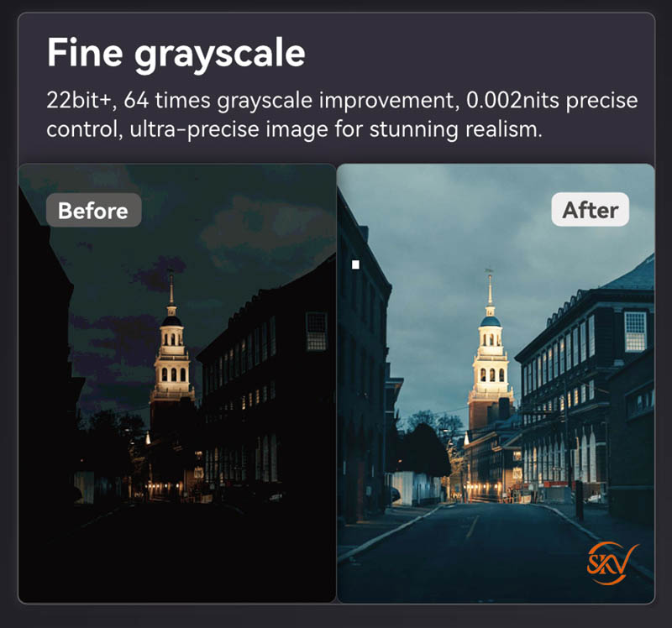Open the dark Before comparison image
Screen dimensions: 672x628
177,383
